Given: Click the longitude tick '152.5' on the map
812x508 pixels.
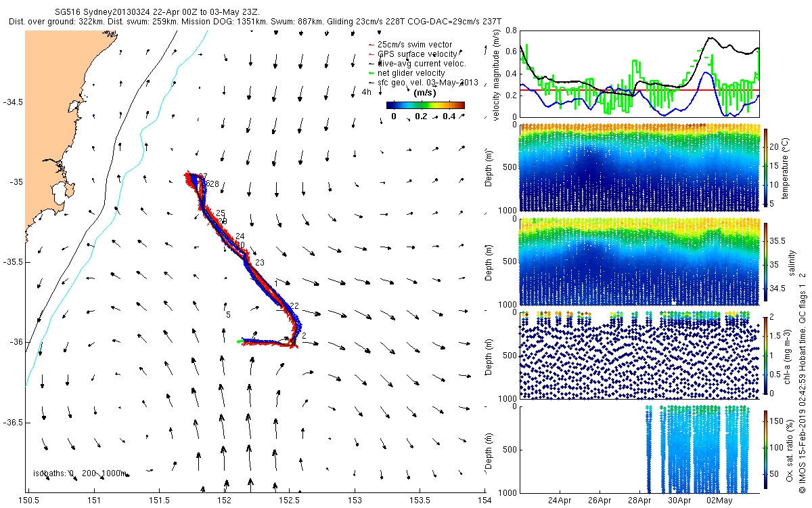Looking at the screenshot, I should tap(289, 500).
